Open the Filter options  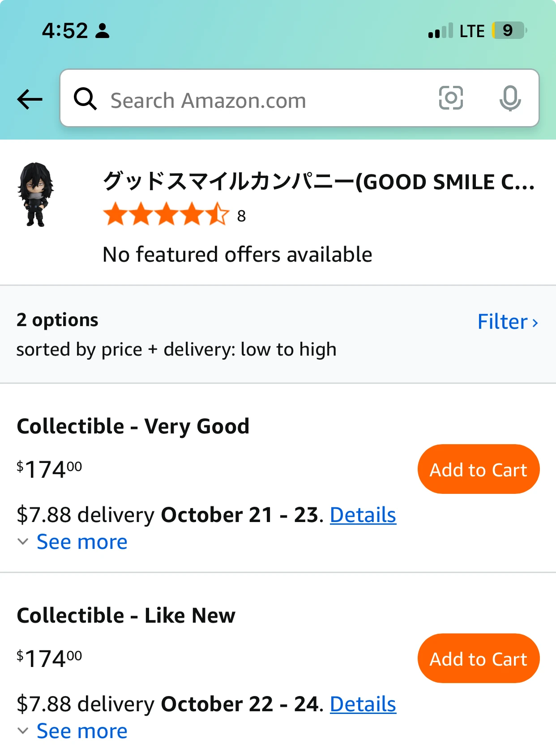[x=507, y=322]
